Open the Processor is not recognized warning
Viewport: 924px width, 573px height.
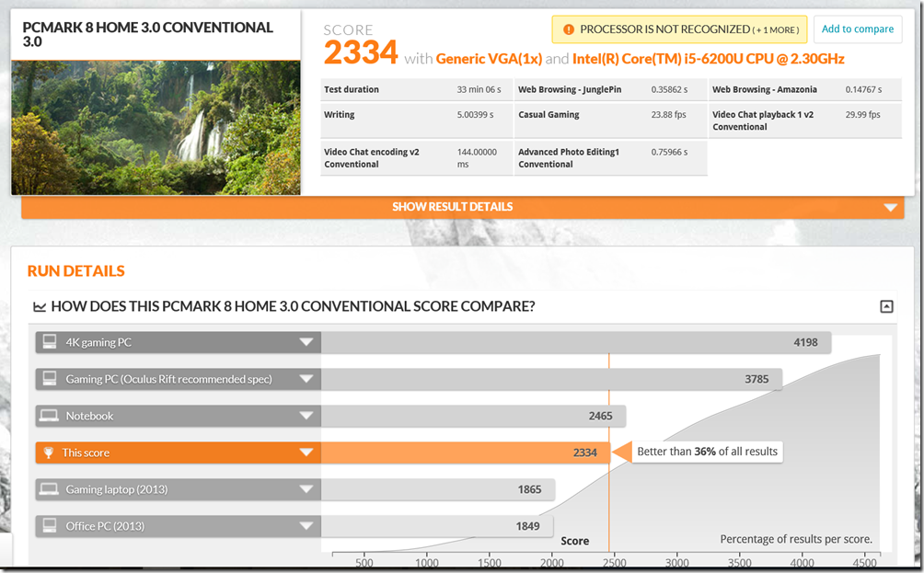tap(678, 29)
